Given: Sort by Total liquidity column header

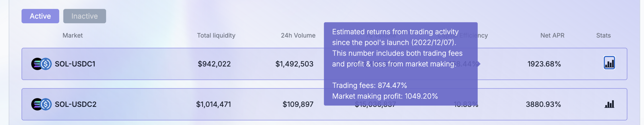Looking at the screenshot, I should click(216, 36).
